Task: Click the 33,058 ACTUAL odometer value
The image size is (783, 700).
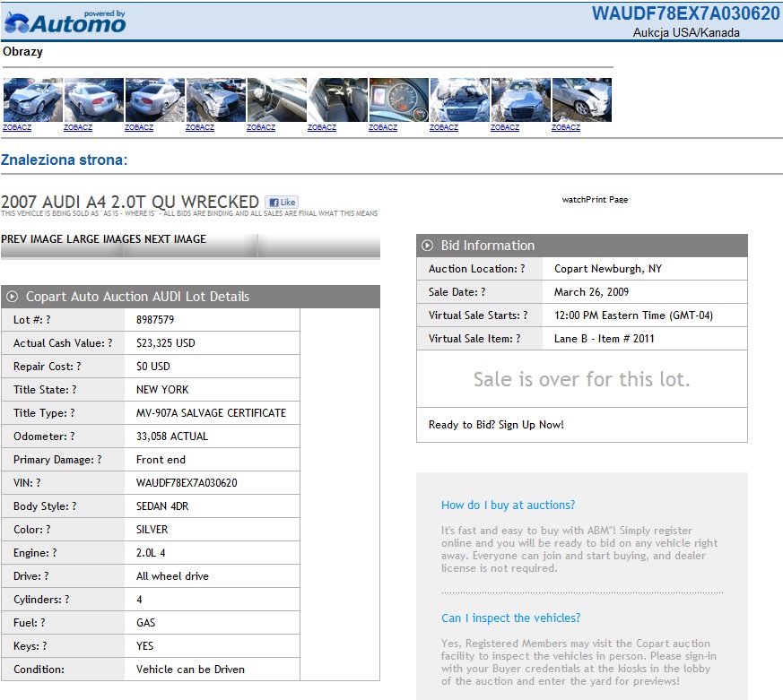Action: (172, 436)
